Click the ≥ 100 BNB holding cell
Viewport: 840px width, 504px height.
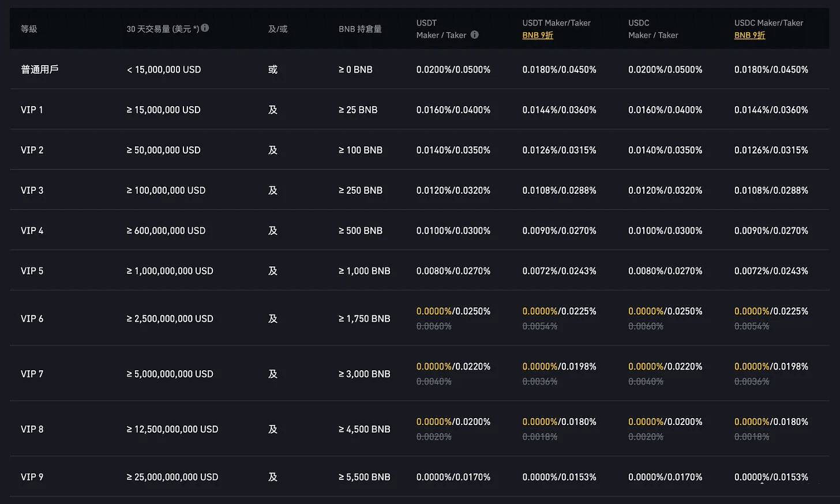[x=360, y=150]
